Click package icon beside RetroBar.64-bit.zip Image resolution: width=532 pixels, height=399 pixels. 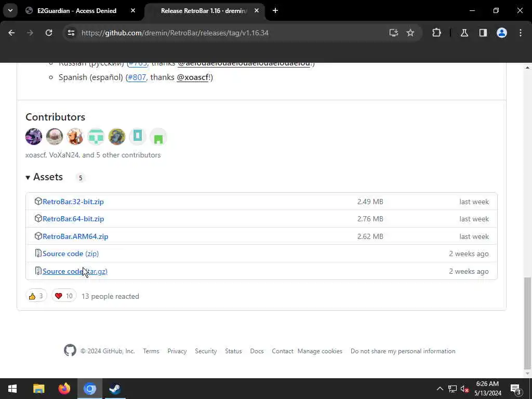38,219
